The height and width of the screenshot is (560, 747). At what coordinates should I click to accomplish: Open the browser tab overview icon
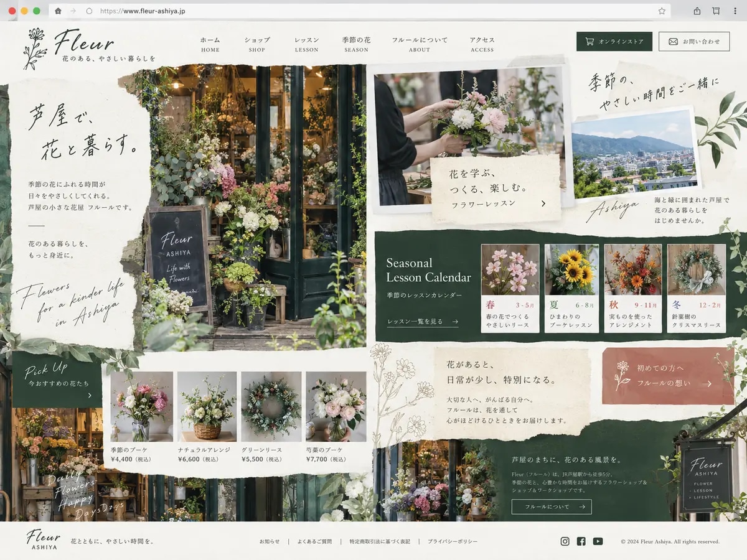(x=716, y=11)
